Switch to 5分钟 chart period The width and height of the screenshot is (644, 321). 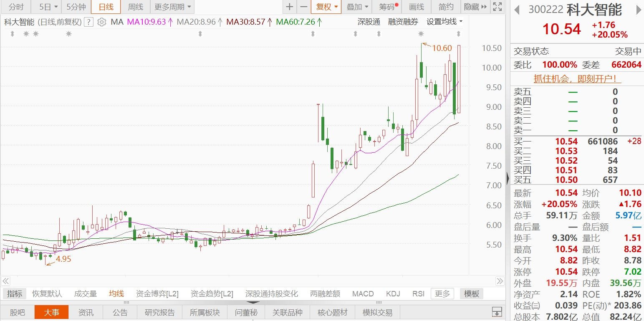pos(76,7)
